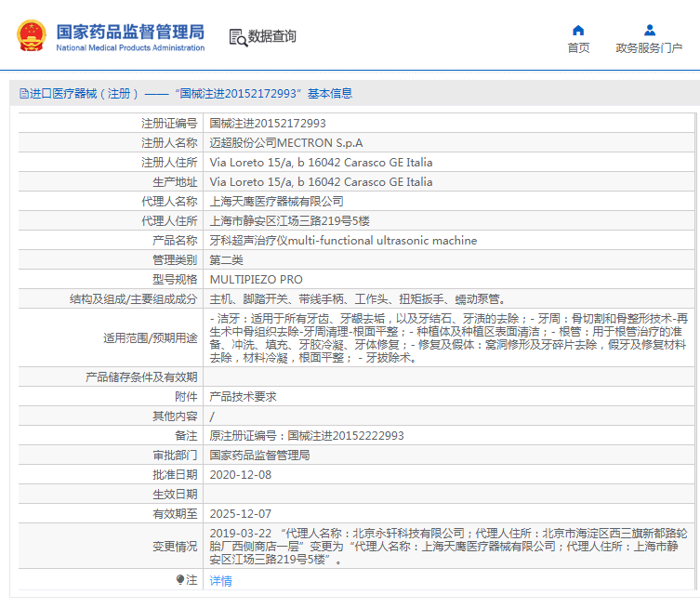Viewport: 700px width, 608px height.
Task: Click the 变更情况 row label
Action: coord(175,546)
